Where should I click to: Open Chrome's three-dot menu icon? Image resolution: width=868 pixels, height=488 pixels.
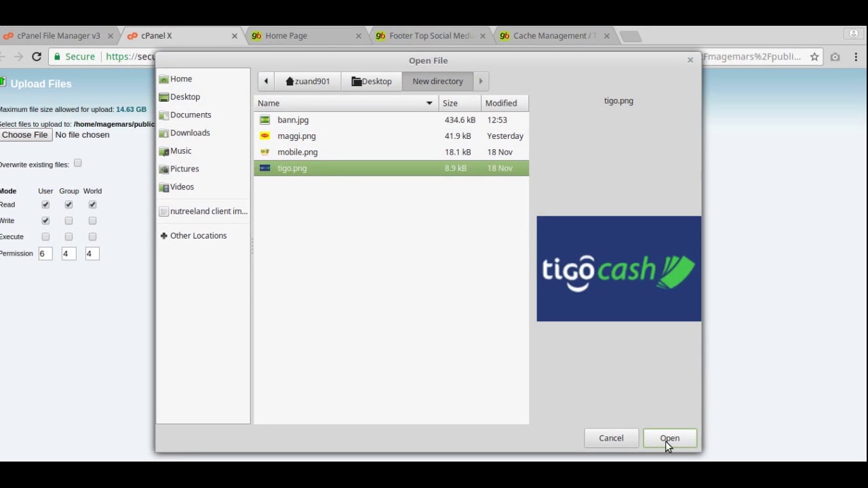856,57
